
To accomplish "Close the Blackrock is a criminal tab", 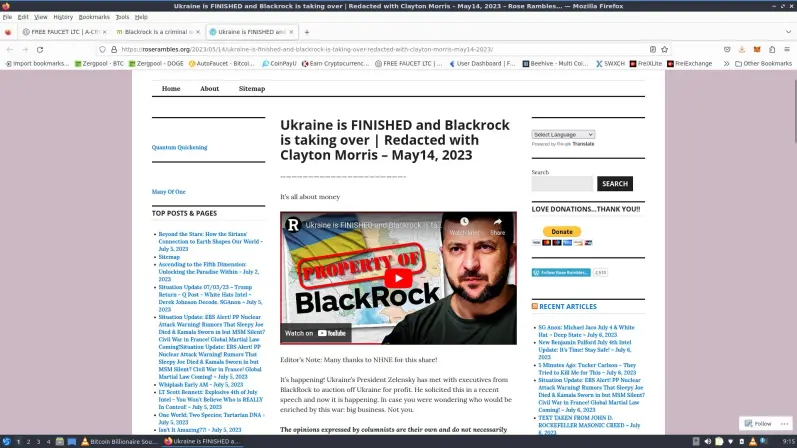I will pos(198,32).
